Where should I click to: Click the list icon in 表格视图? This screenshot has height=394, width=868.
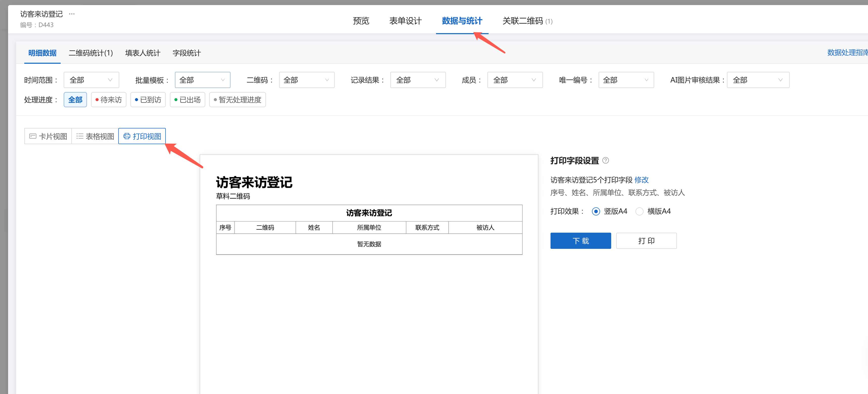coord(80,136)
